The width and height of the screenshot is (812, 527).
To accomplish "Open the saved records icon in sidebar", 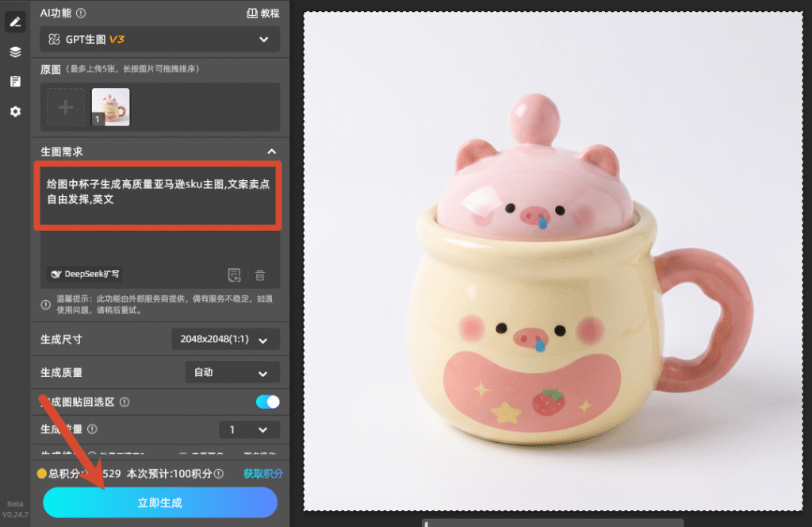I will pyautogui.click(x=15, y=82).
